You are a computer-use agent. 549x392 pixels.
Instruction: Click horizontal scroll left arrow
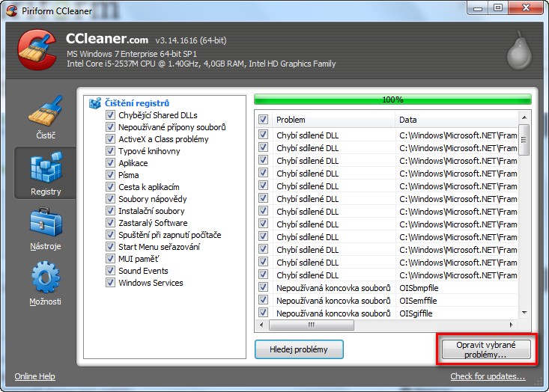(x=261, y=325)
